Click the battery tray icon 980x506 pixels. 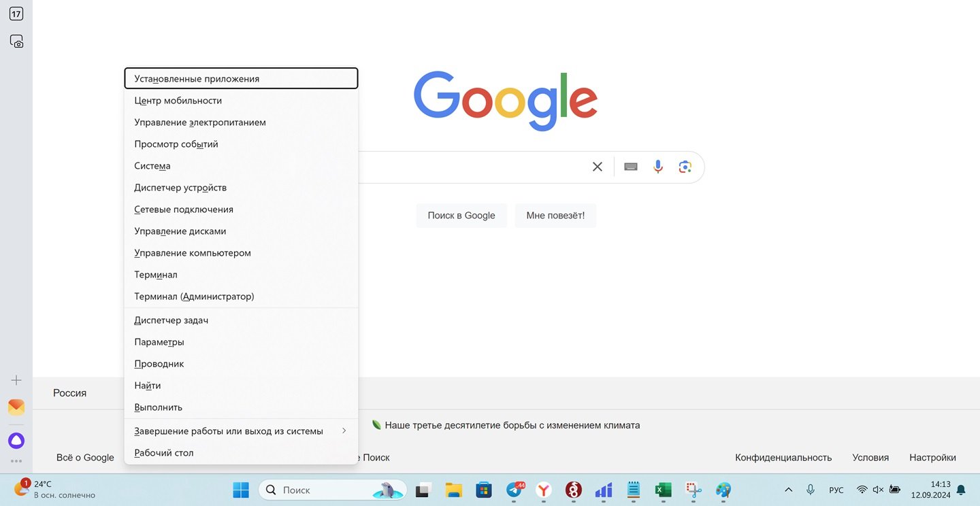coord(895,490)
